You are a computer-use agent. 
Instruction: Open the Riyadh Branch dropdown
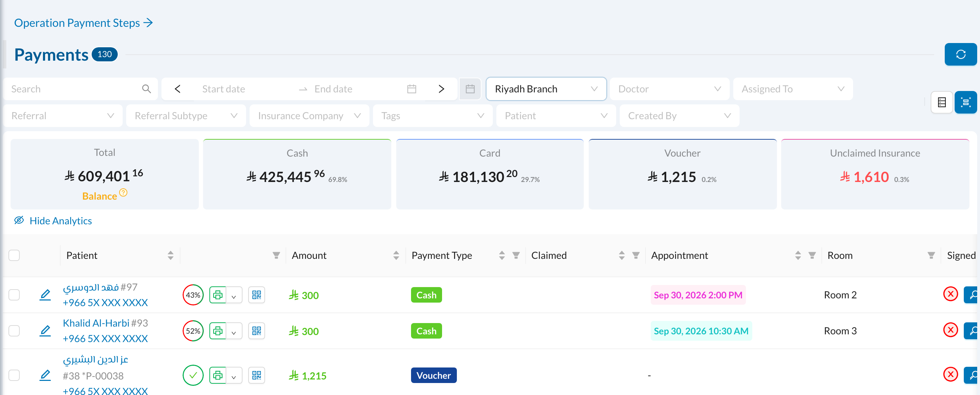coord(546,89)
